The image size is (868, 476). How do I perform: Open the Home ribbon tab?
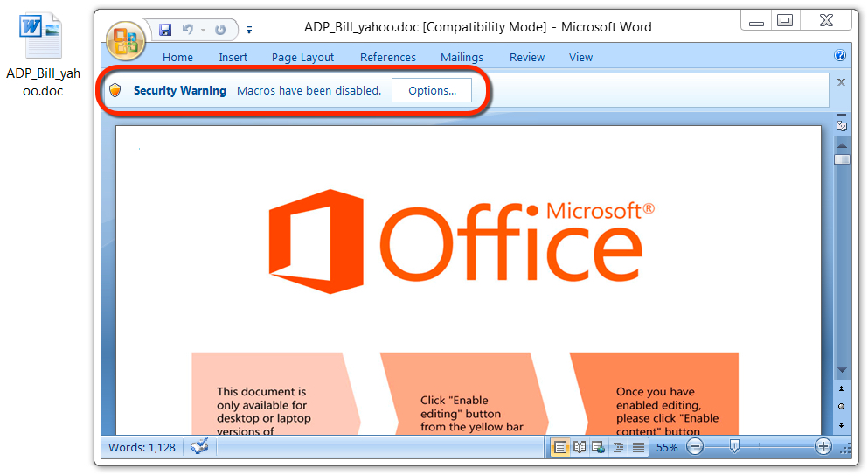177,57
